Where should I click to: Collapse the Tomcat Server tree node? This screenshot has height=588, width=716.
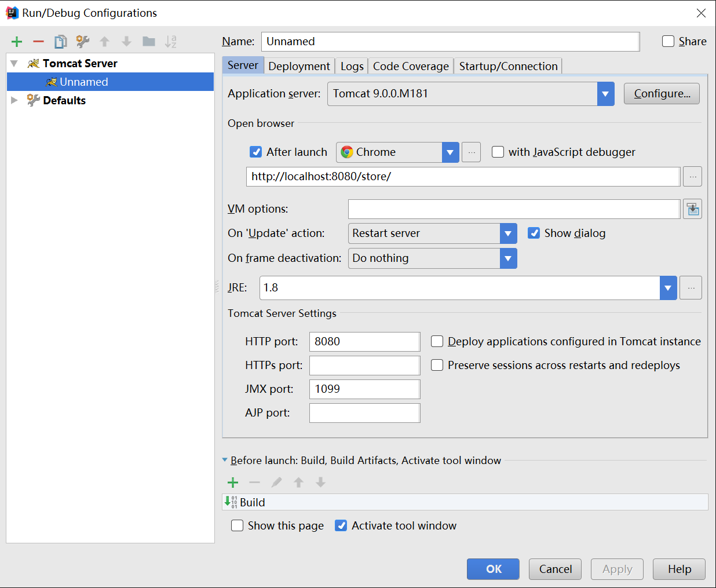pyautogui.click(x=14, y=63)
